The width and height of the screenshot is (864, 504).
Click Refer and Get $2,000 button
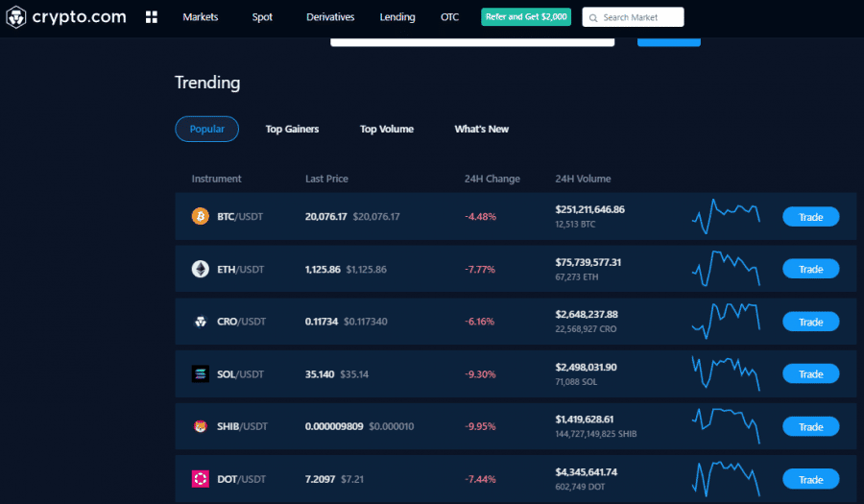[x=526, y=17]
